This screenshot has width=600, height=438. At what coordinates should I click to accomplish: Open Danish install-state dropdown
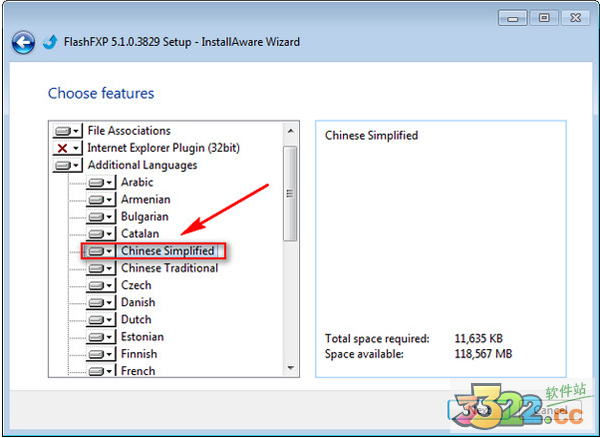[101, 303]
